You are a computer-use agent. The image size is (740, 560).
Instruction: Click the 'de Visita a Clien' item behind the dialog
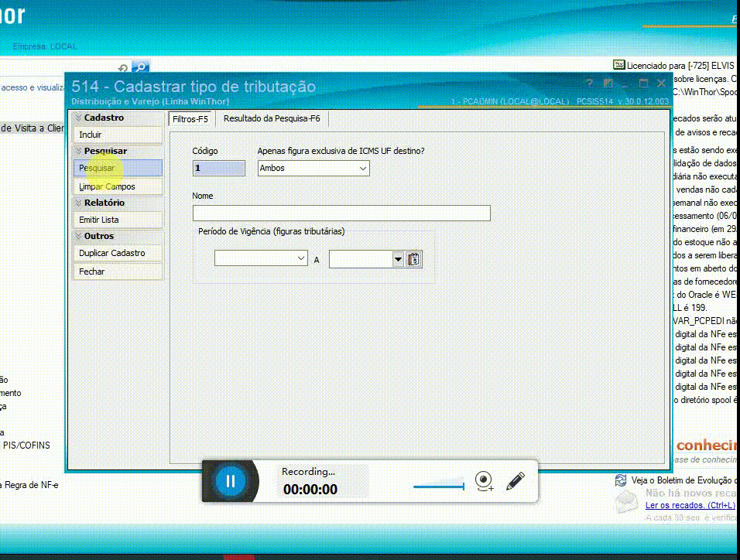pyautogui.click(x=32, y=128)
